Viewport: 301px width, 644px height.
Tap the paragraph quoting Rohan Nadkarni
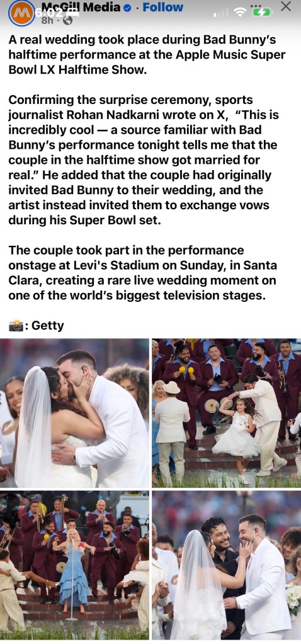(144, 160)
